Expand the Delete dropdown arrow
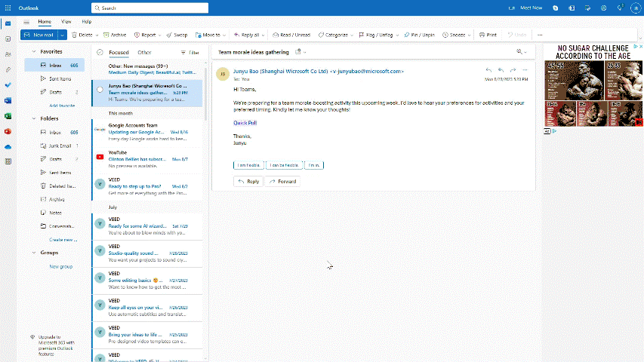 click(97, 35)
